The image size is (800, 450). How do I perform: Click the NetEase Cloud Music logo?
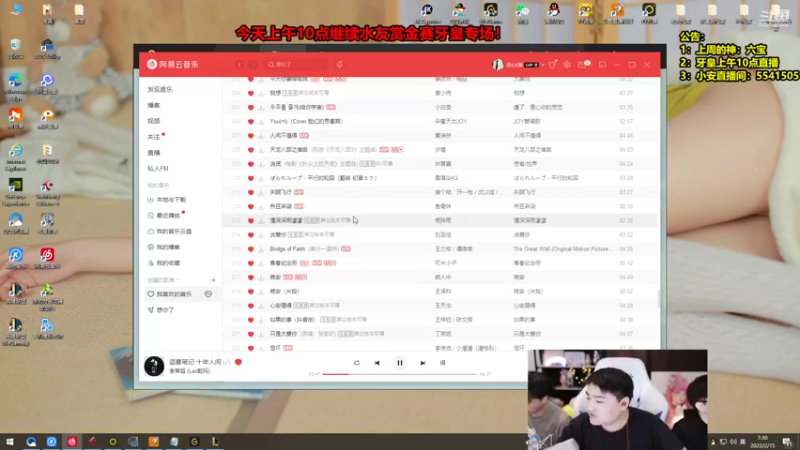[172, 64]
